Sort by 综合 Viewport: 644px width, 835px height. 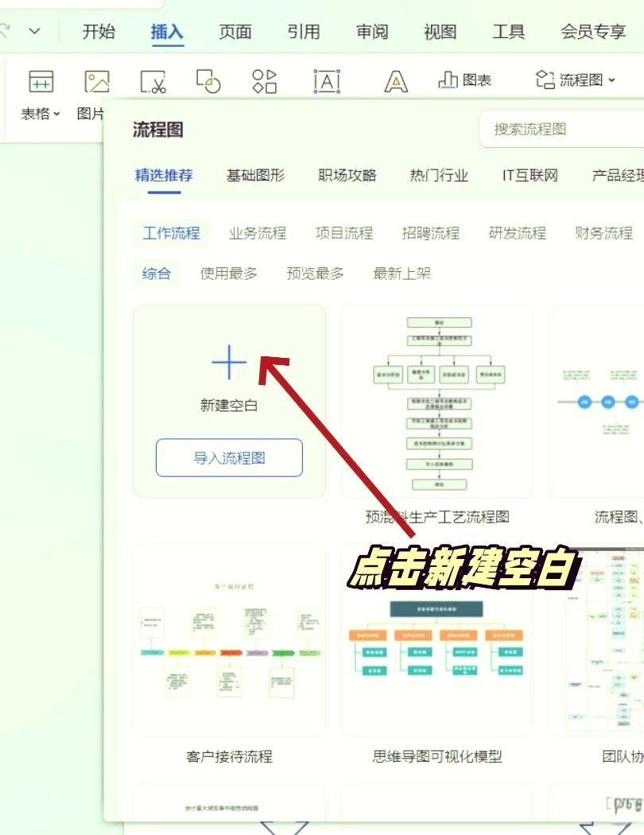tap(157, 274)
